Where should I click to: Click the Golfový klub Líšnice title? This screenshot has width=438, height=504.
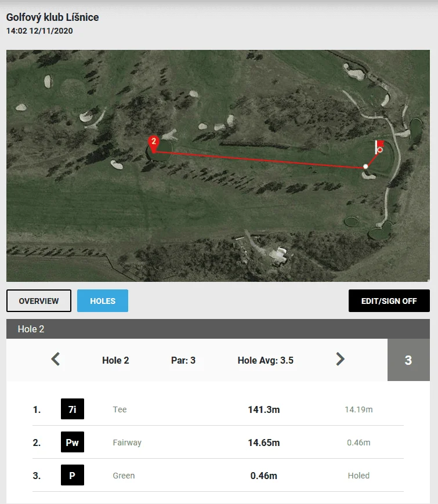pyautogui.click(x=52, y=17)
